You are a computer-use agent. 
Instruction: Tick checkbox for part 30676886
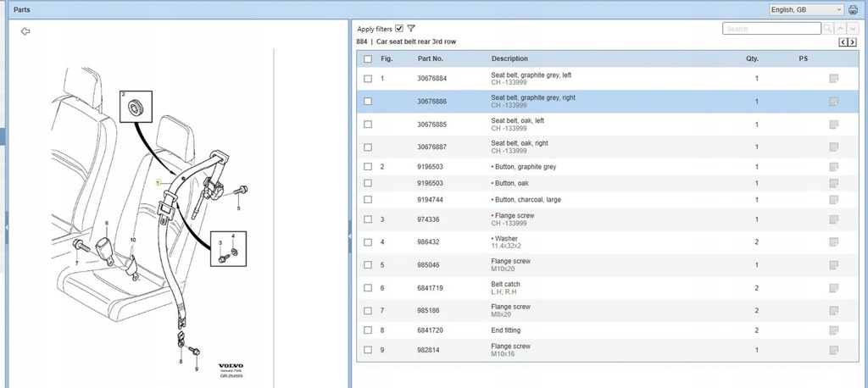pyautogui.click(x=368, y=102)
